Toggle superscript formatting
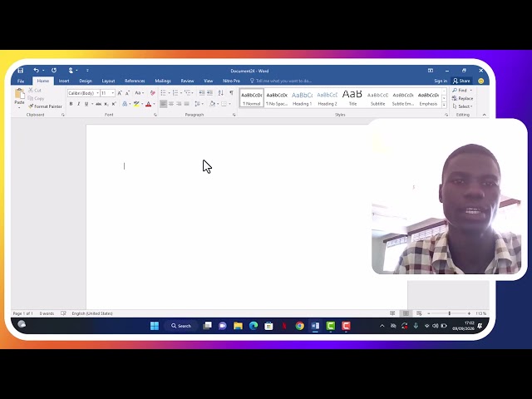532x399 pixels. click(x=114, y=104)
